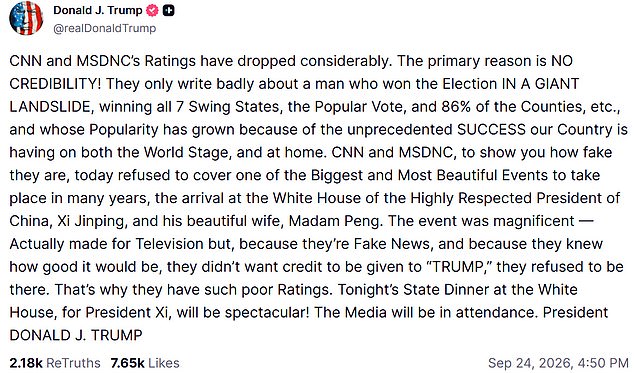Click the pink verified checkmark badge
This screenshot has width=634, height=373.
tap(152, 11)
